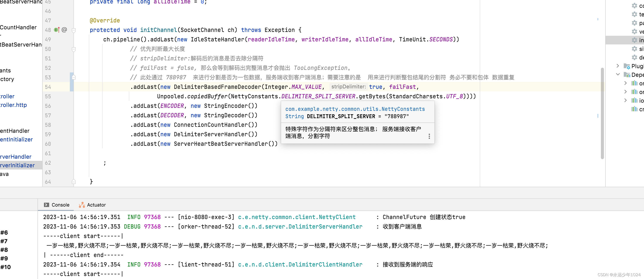Click the DelimiterBasedFrameDecoder class name on line 54
The width and height of the screenshot is (644, 279).
coord(217,87)
